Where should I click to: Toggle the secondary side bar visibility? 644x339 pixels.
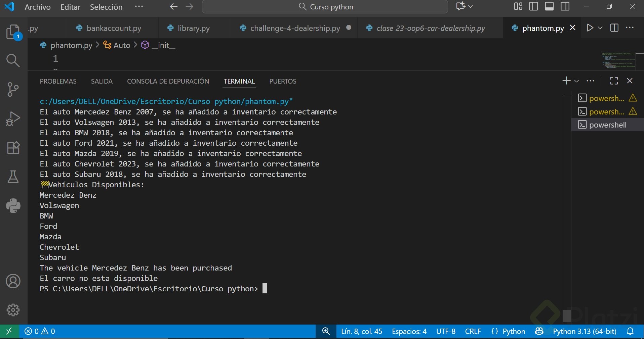(565, 6)
